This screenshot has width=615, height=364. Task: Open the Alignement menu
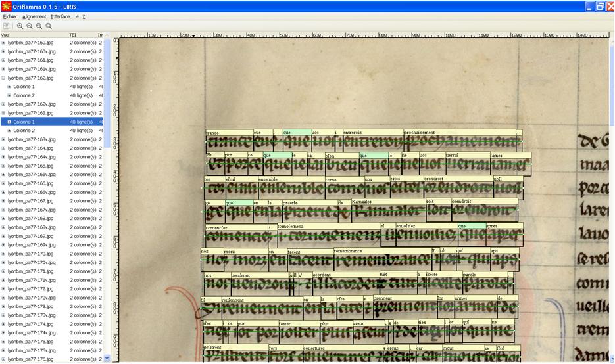point(34,16)
